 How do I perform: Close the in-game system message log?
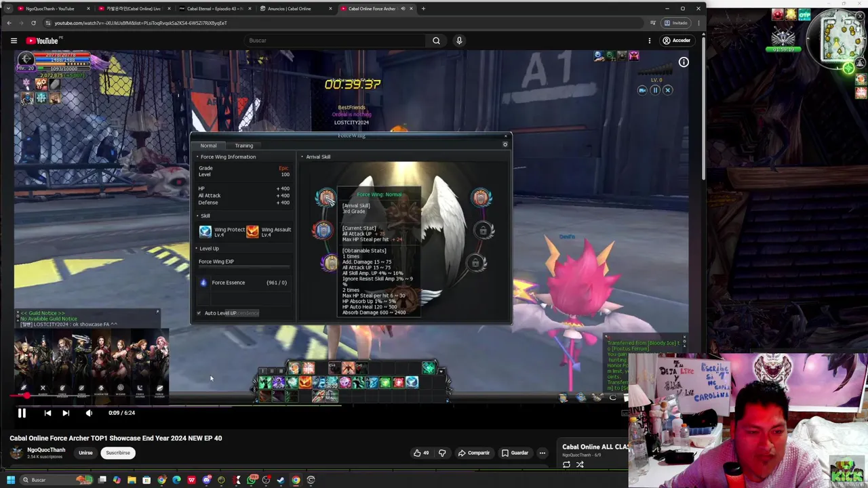[x=684, y=337]
